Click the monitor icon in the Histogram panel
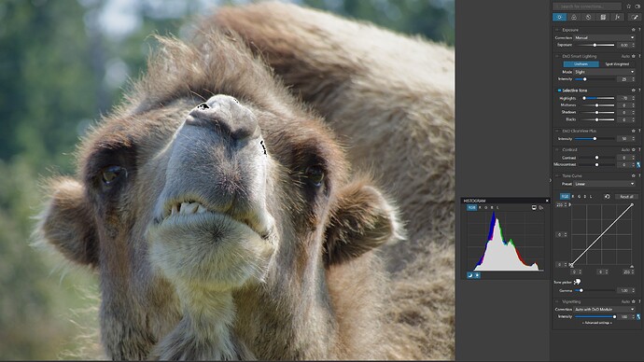 click(x=534, y=208)
